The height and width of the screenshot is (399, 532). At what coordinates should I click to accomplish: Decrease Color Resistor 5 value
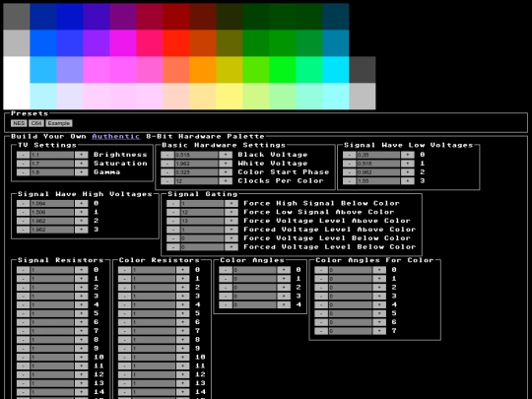pos(124,314)
